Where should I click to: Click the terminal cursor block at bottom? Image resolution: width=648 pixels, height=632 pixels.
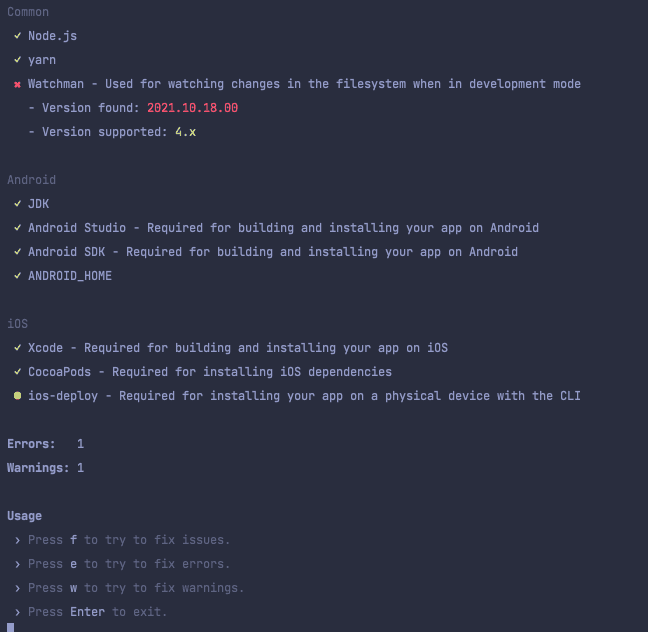point(11,627)
